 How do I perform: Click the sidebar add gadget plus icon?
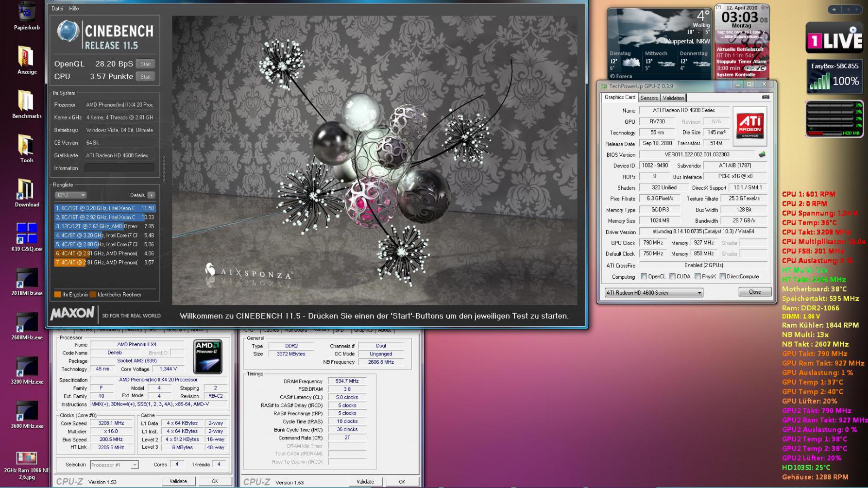[x=834, y=9]
